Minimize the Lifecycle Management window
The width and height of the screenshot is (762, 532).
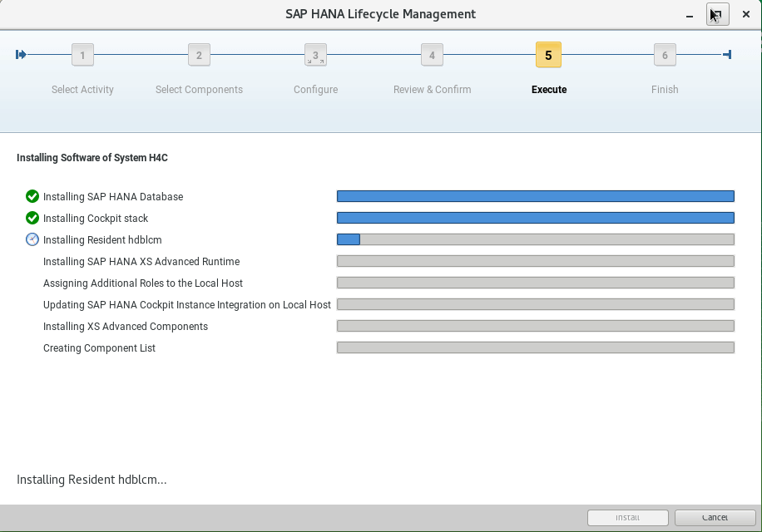tap(690, 15)
